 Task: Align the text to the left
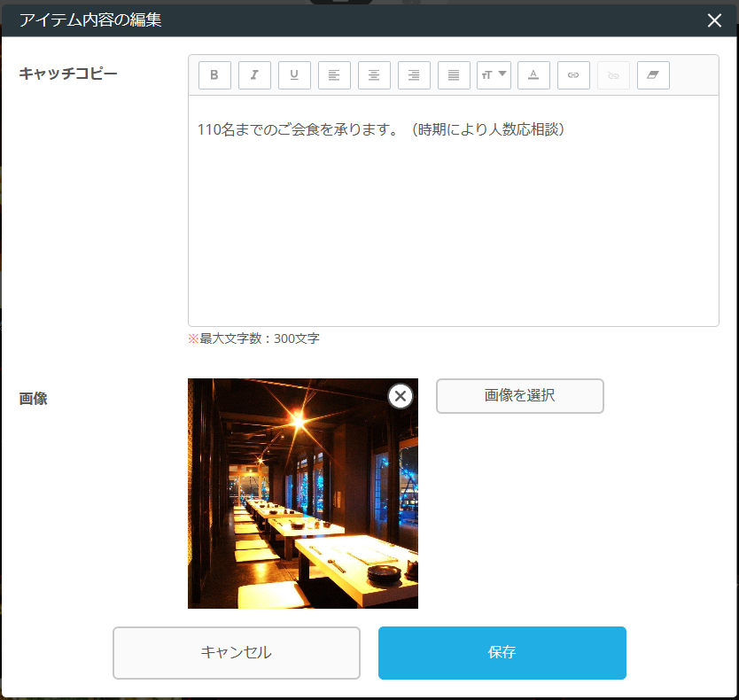pos(334,74)
